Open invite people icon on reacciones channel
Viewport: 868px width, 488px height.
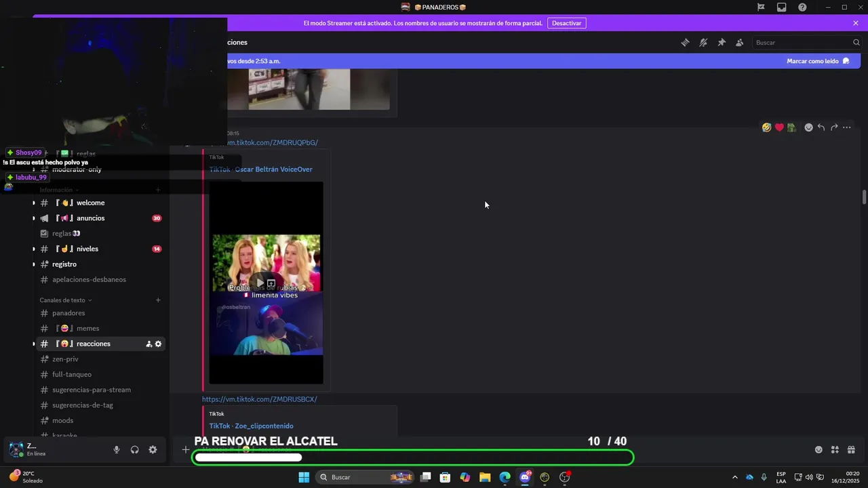click(x=149, y=344)
